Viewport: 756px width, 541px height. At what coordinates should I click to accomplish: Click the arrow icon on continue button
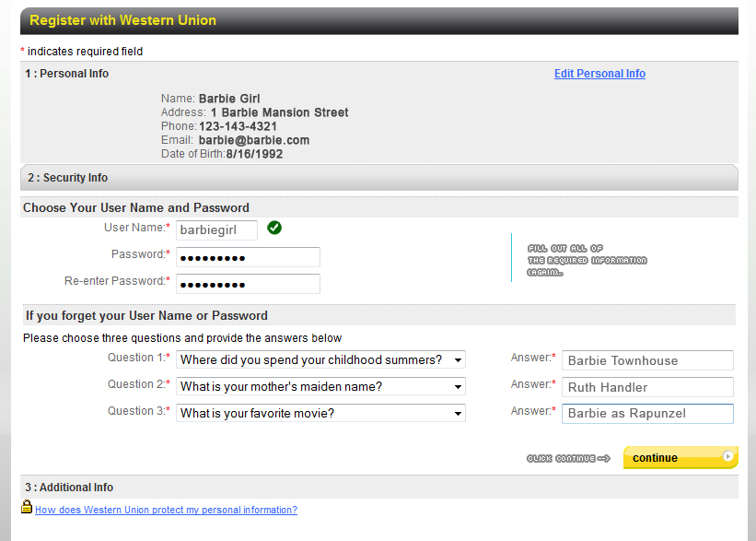click(728, 456)
